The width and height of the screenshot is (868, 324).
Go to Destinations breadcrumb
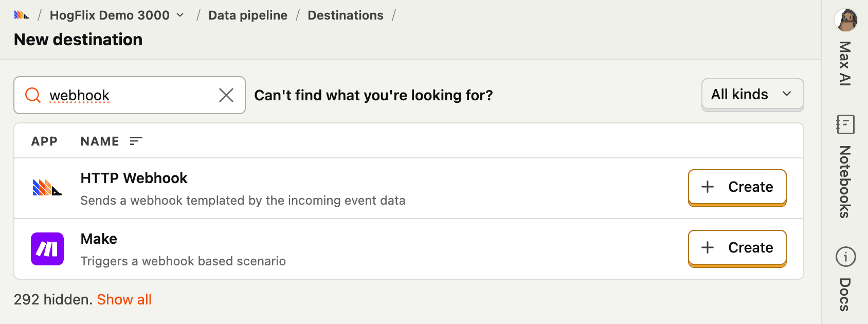[346, 15]
